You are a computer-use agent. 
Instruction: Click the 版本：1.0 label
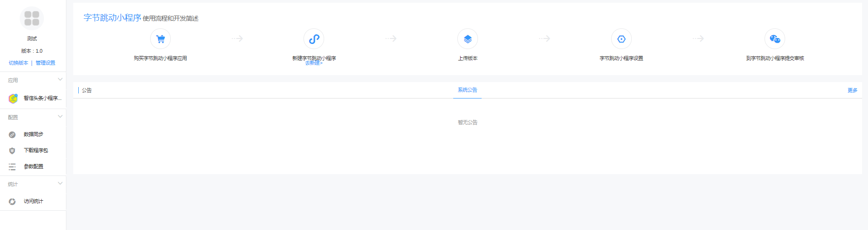32,51
